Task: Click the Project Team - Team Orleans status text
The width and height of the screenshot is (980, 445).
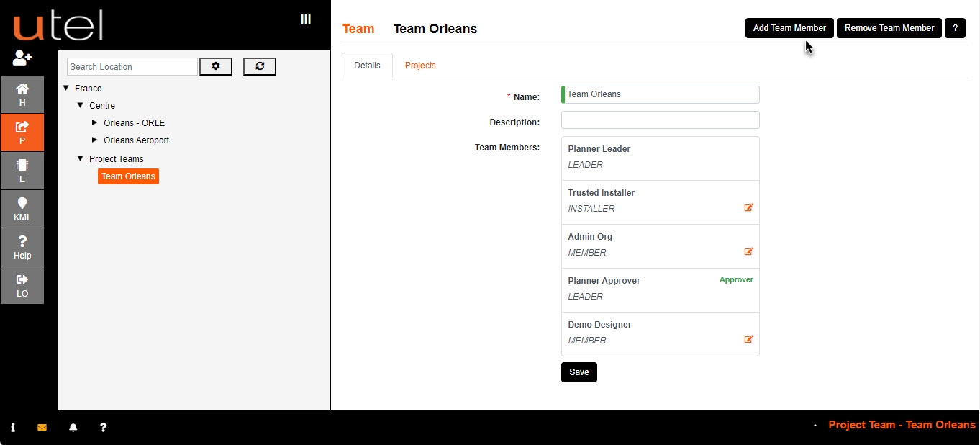Action: (902, 425)
